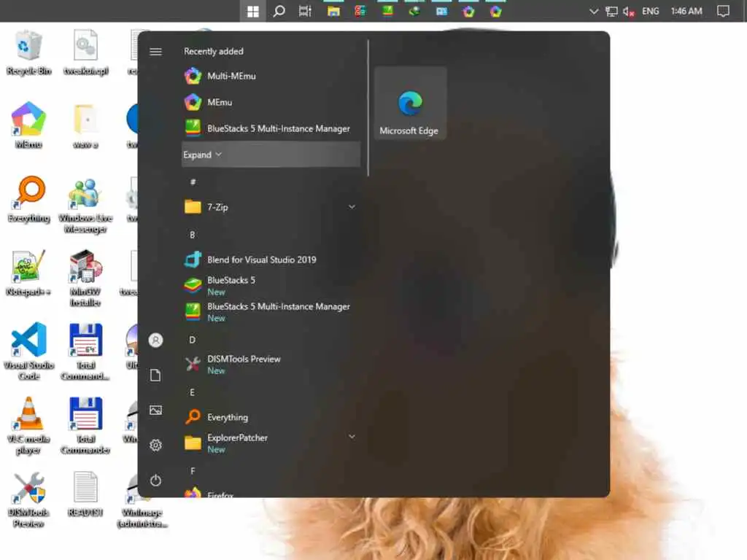747x560 pixels.
Task: Select the Windows Live Messenger shortcut
Action: [x=85, y=205]
